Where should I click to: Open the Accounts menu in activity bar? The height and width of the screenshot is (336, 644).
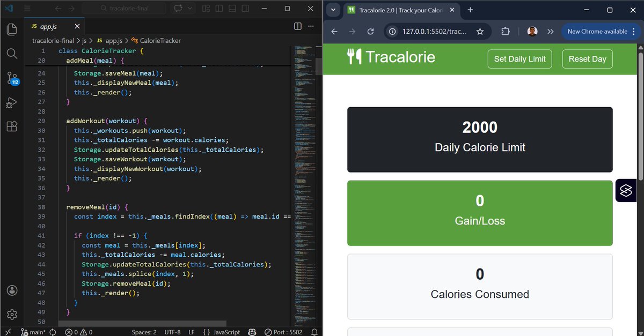(12, 290)
